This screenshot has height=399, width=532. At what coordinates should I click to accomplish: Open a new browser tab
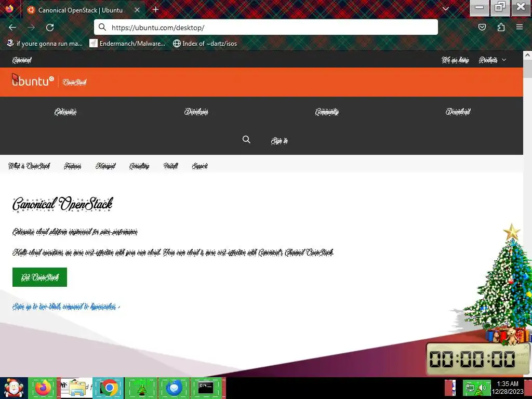[x=156, y=9]
